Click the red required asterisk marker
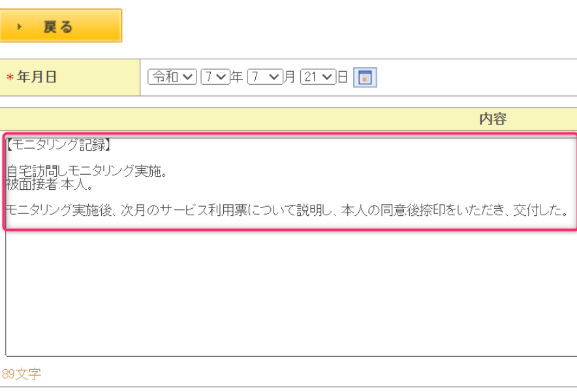Image resolution: width=577 pixels, height=392 pixels. point(10,78)
